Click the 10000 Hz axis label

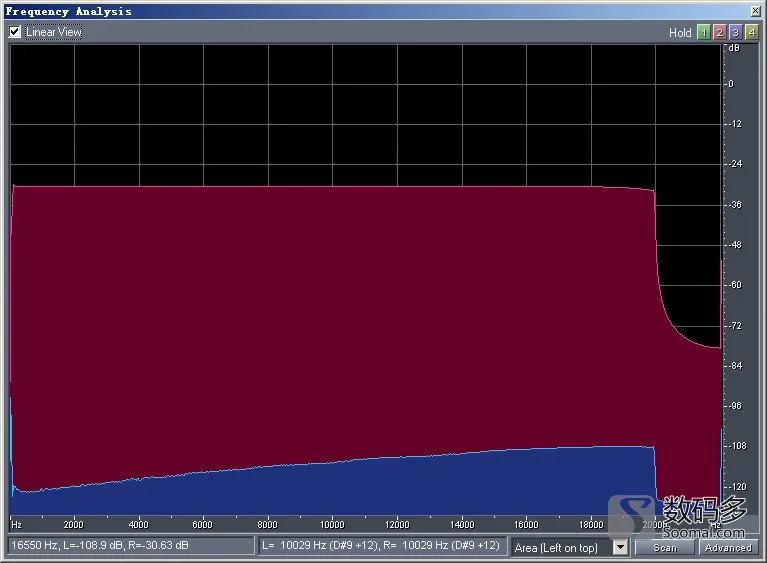coord(332,525)
